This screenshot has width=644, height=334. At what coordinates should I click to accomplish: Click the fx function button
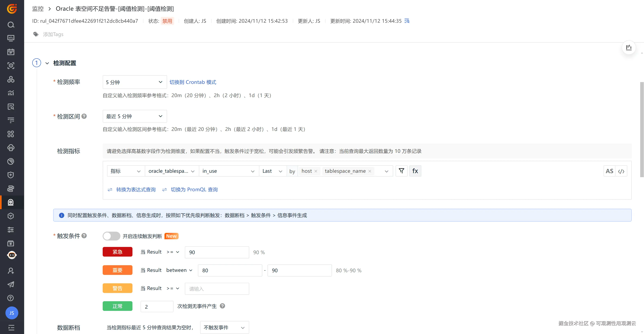415,171
